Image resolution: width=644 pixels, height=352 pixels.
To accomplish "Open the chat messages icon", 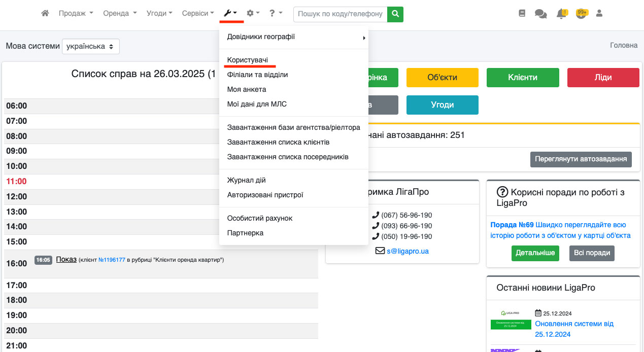I will point(540,14).
